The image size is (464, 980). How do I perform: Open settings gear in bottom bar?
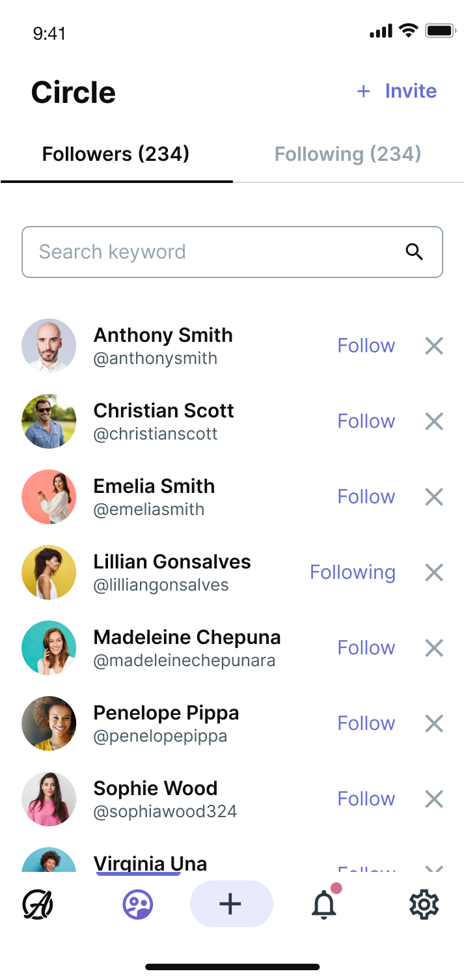[x=424, y=904]
